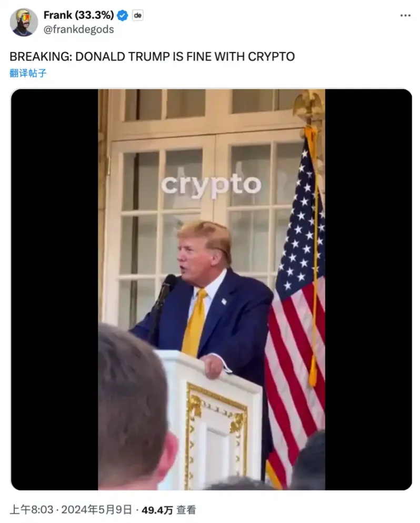This screenshot has height=523, width=420.
Task: Click the "de" affiliate badge icon
Action: pos(137,15)
